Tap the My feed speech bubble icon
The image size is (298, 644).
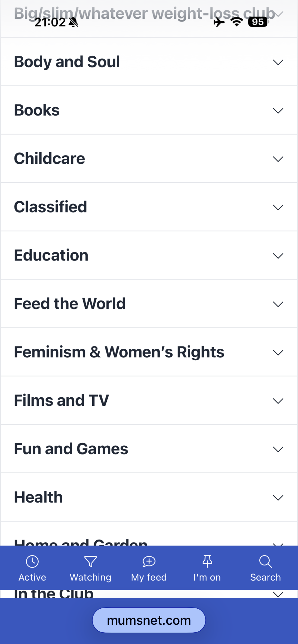click(x=149, y=562)
